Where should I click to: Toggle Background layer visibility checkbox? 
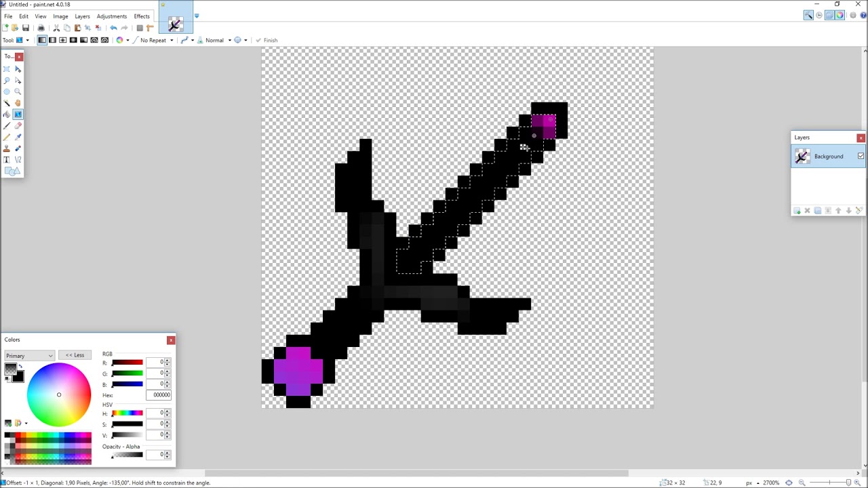(861, 157)
